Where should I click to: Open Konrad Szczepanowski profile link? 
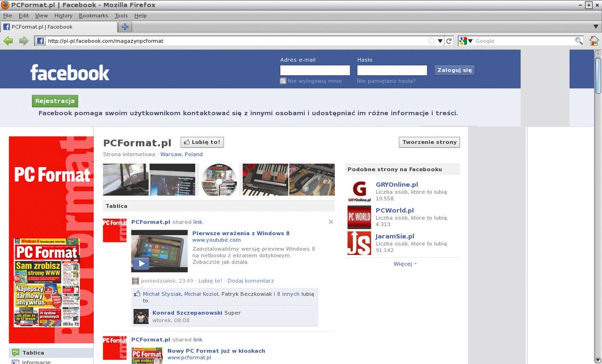click(x=187, y=313)
